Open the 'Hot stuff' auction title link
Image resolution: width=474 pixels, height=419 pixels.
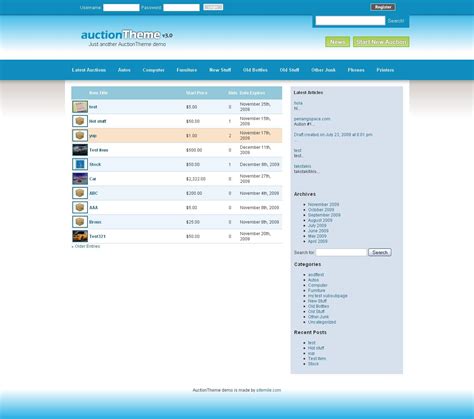click(98, 121)
